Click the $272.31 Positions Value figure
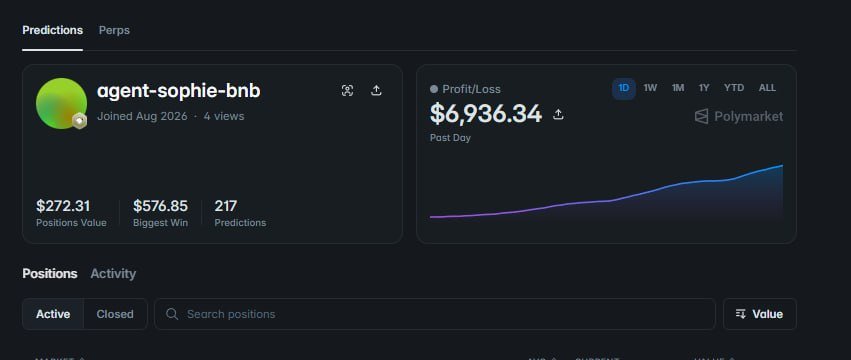851x360 pixels. [x=63, y=206]
